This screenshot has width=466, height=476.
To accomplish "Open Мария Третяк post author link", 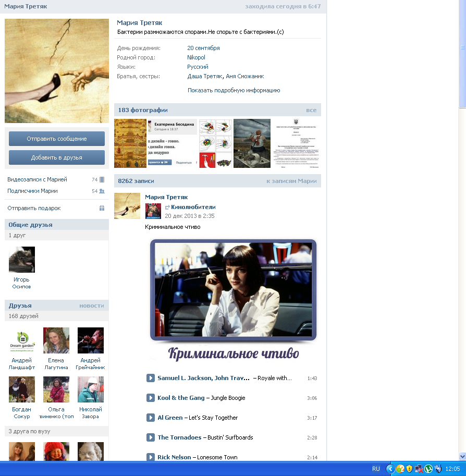I will (166, 197).
